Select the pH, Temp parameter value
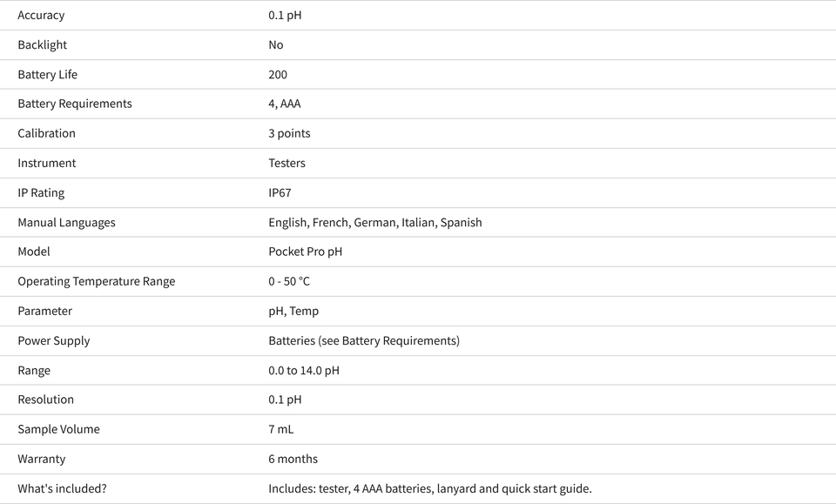Image resolution: width=836 pixels, height=504 pixels. 293,311
